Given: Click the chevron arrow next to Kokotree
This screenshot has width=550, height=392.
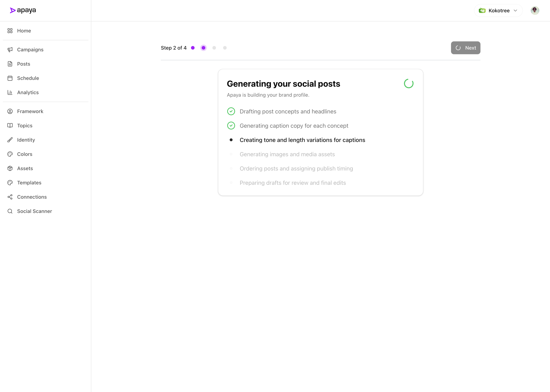Looking at the screenshot, I should (515, 11).
